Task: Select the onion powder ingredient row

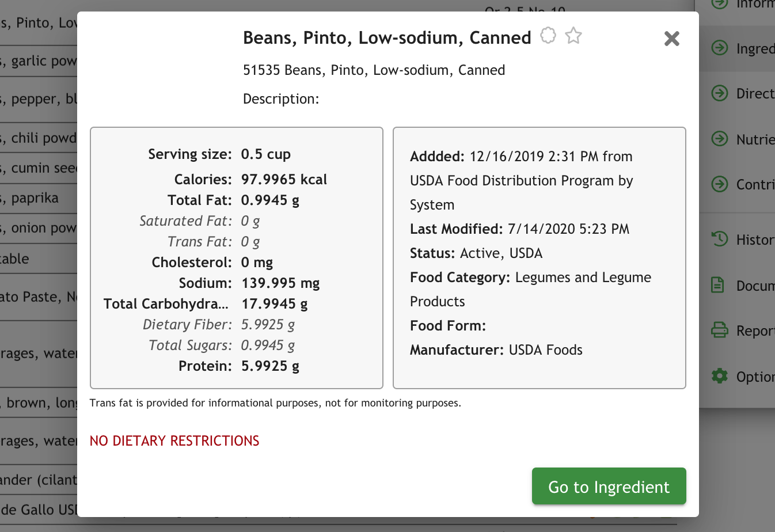Action: tap(39, 228)
